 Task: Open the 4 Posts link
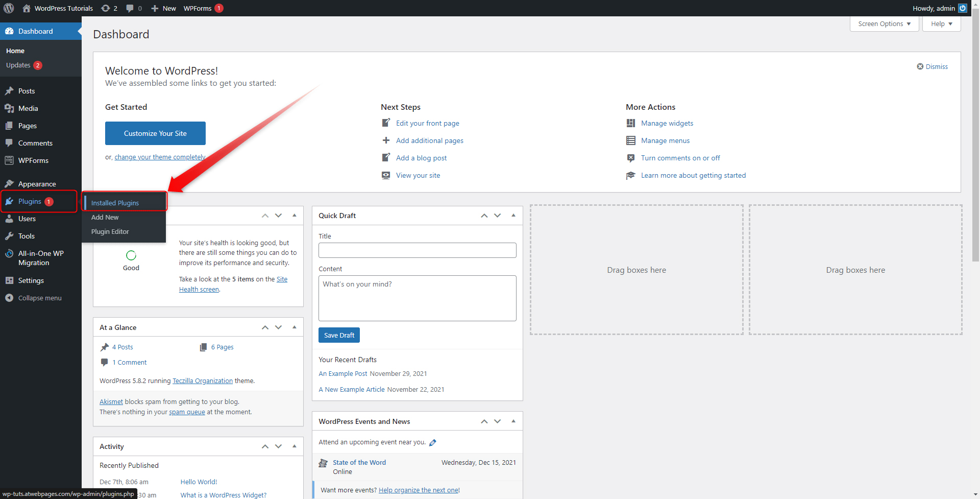coord(122,347)
